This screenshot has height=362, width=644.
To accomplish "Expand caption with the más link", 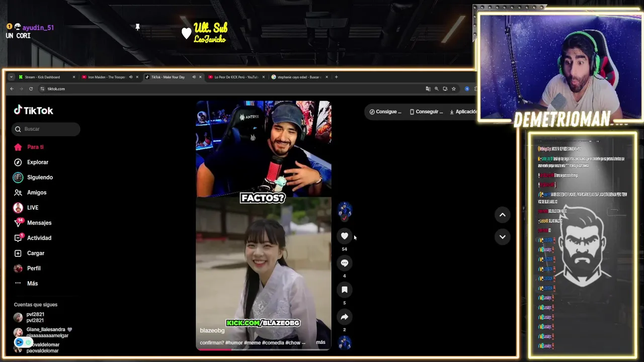I will (x=320, y=342).
